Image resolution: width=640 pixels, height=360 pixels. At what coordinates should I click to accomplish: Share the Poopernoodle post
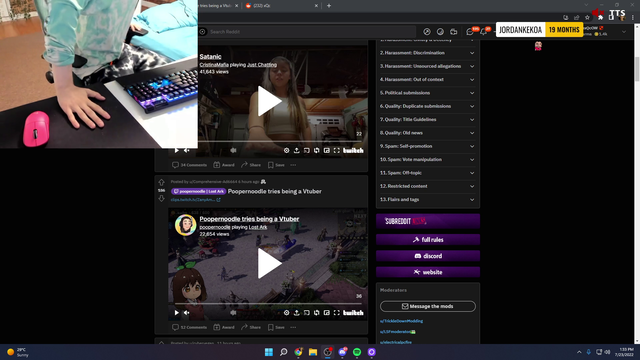pos(251,327)
